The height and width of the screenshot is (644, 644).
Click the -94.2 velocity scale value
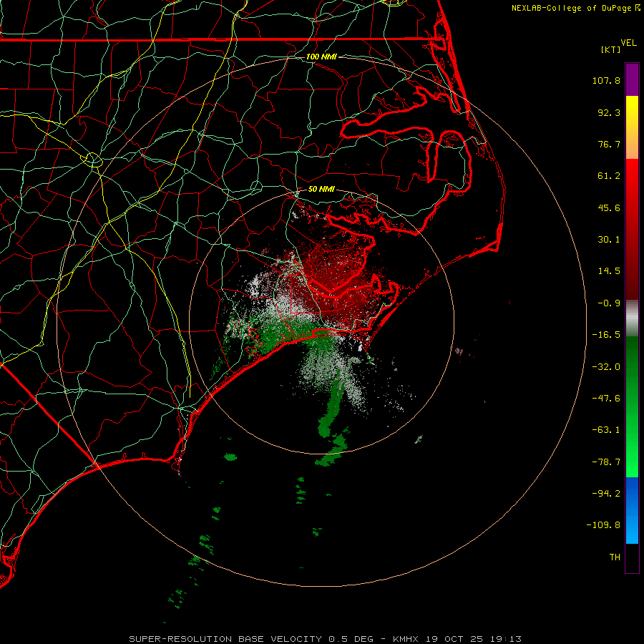click(x=606, y=493)
